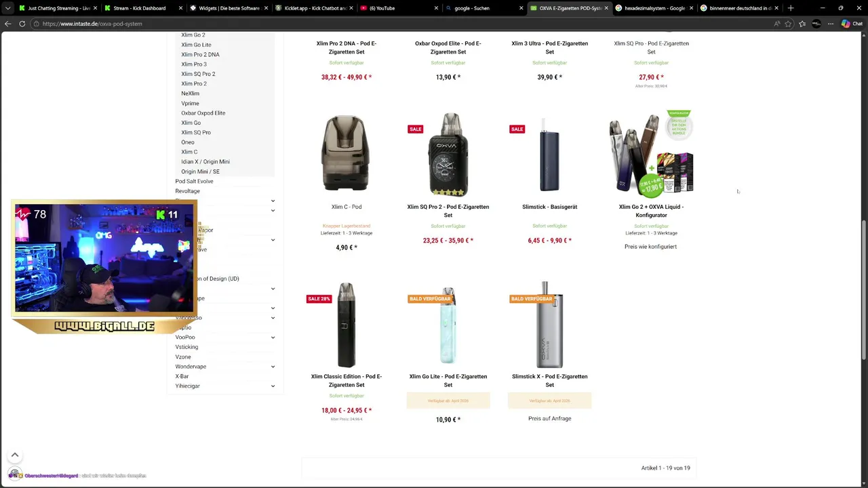Click the scroll-to-top arrow button
The image size is (868, 488).
pyautogui.click(x=14, y=455)
